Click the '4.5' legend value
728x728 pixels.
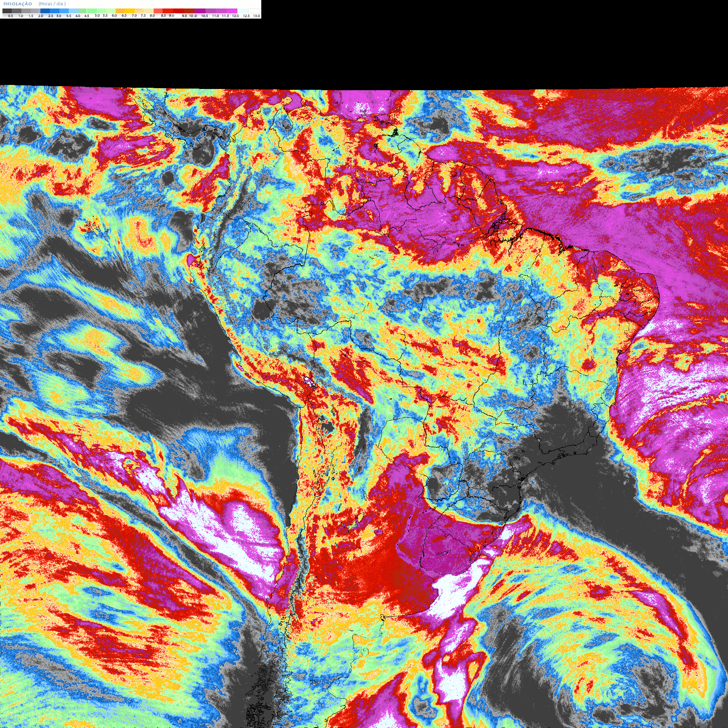pyautogui.click(x=87, y=16)
